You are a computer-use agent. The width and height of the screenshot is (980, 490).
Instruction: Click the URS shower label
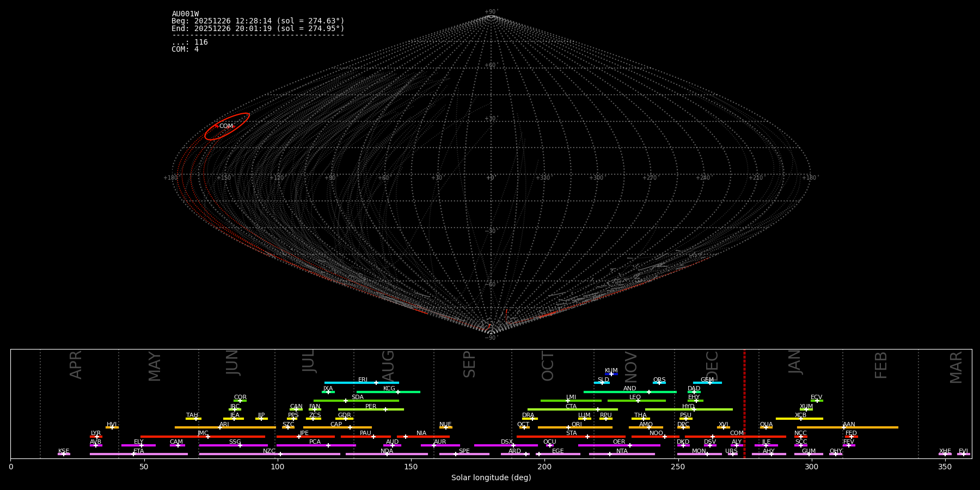(731, 451)
